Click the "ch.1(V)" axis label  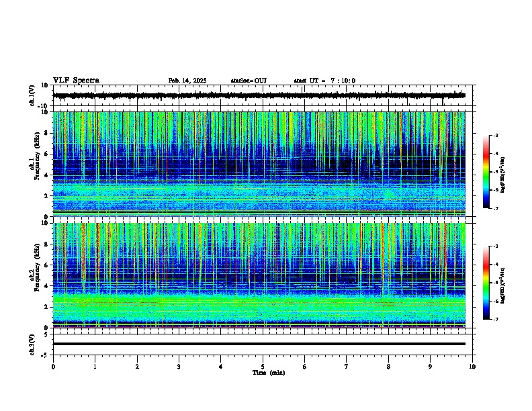point(32,95)
